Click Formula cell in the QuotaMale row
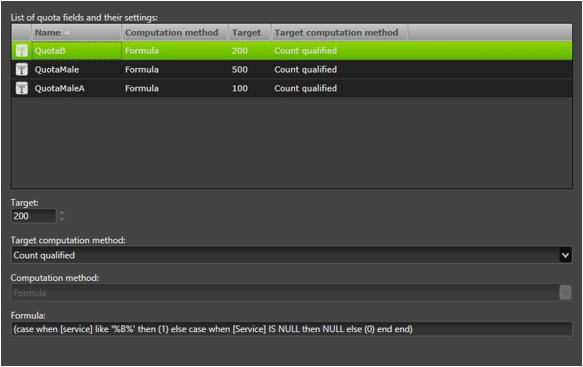This screenshot has height=367, width=583. point(142,70)
